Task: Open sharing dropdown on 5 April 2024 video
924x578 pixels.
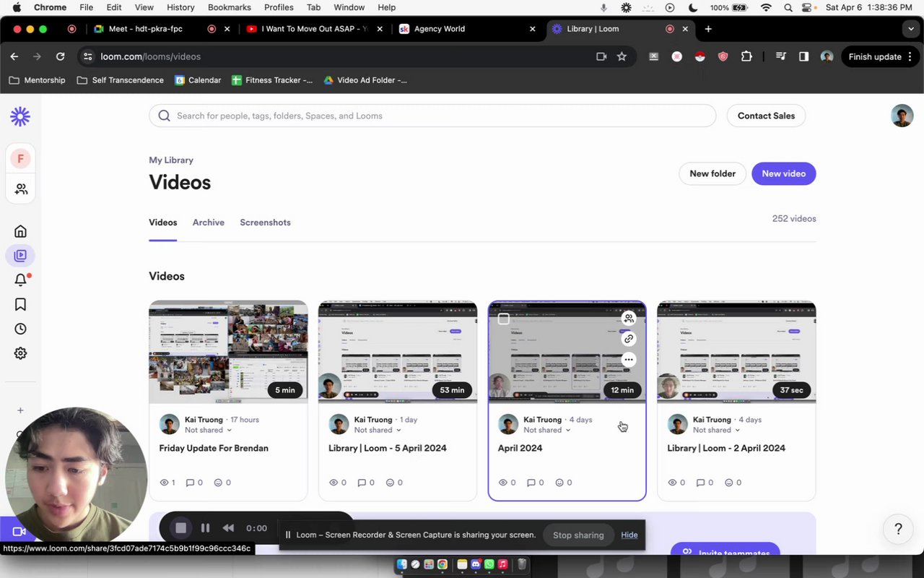Action: click(x=378, y=430)
